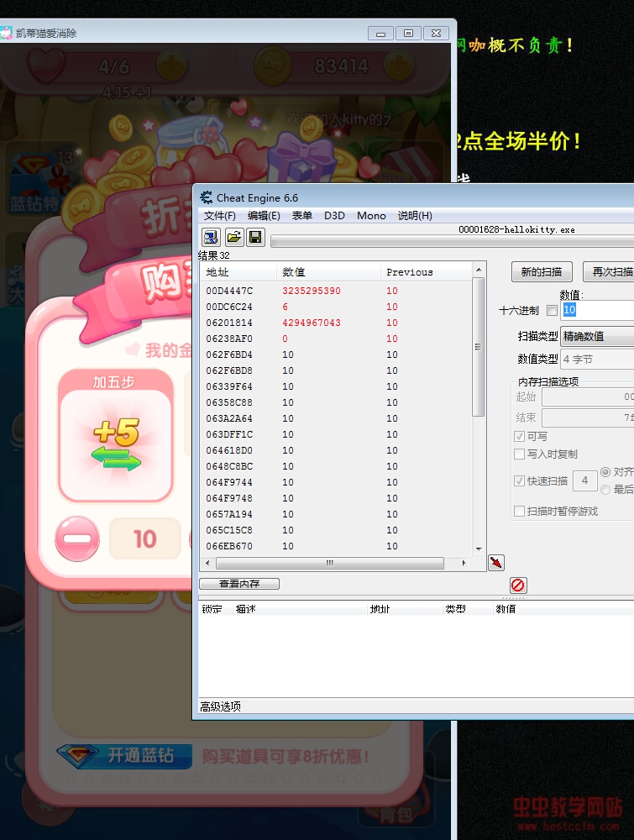Click the red arrow add-address icon
This screenshot has height=840, width=634.
pos(496,563)
